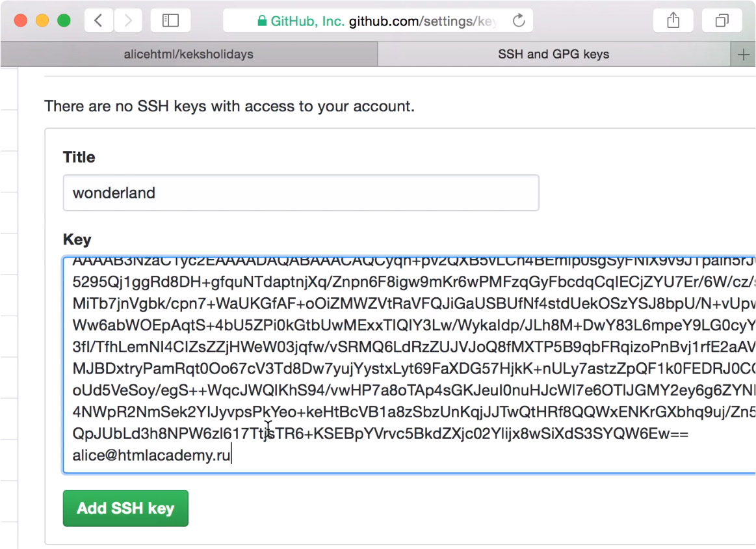This screenshot has height=549, width=756.
Task: Enter full screen with the green button
Action: pos(64,21)
